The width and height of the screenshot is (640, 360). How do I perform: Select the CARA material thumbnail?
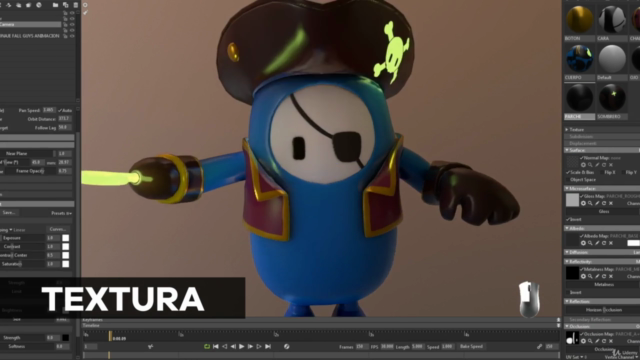[x=612, y=20]
